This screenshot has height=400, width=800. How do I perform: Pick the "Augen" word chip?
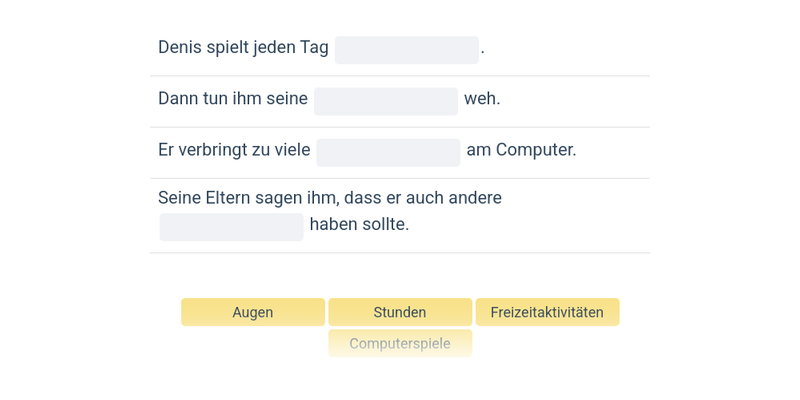[253, 312]
